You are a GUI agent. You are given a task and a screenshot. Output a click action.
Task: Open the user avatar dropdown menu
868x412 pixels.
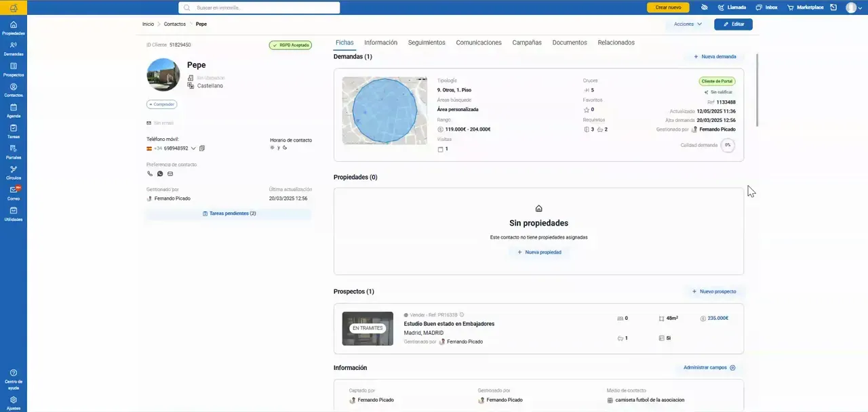pos(854,7)
